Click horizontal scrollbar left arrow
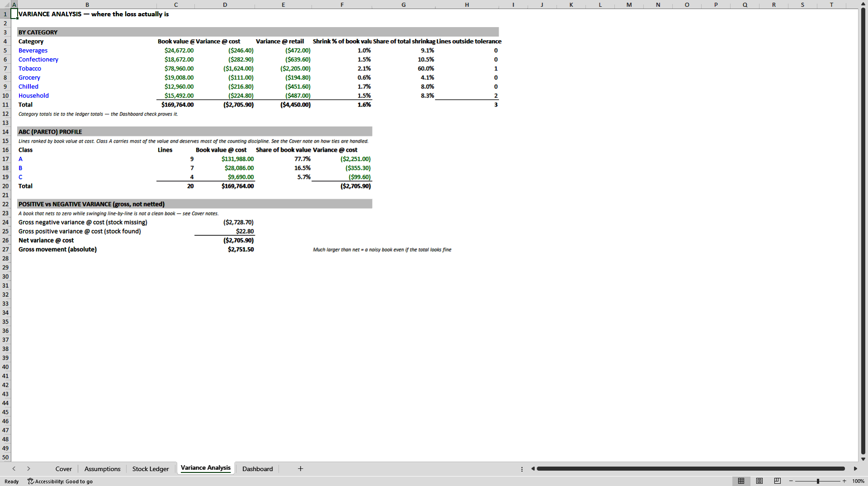 (533, 469)
